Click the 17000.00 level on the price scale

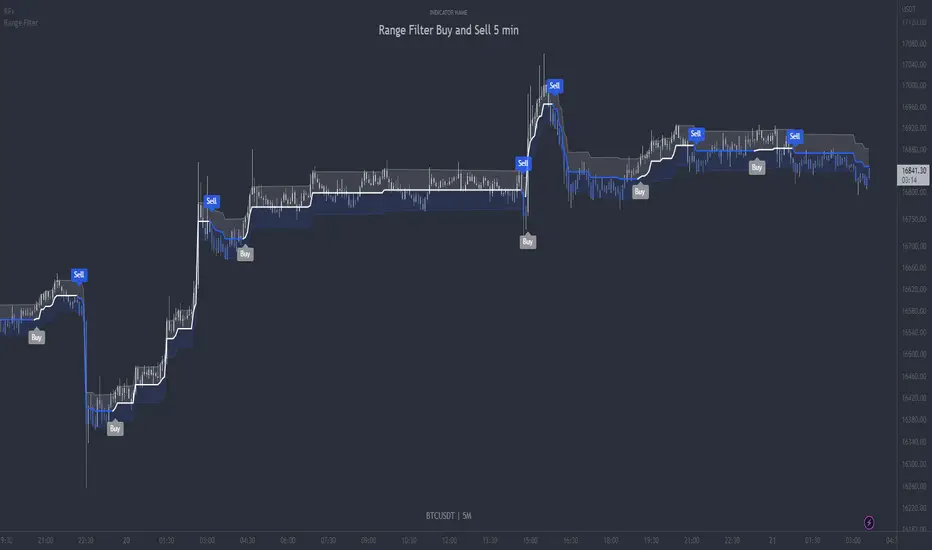(914, 86)
